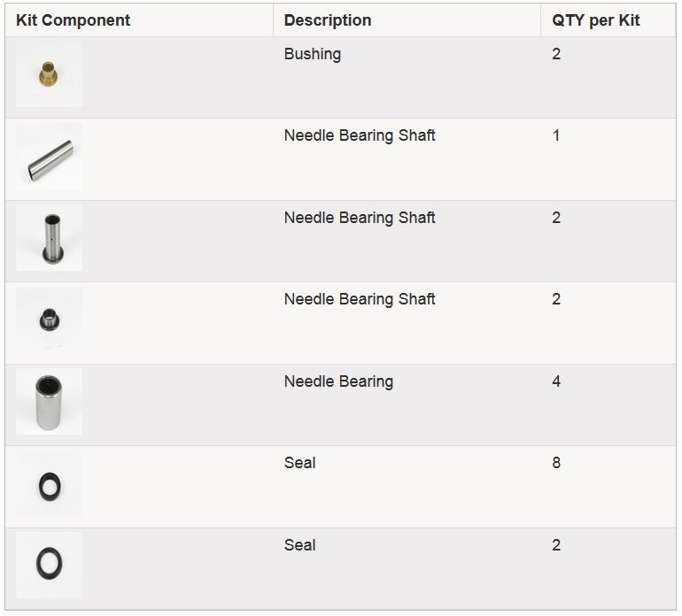Select the tall upright flanged shaft thumbnail
Screen dimensions: 682x616
(49, 238)
